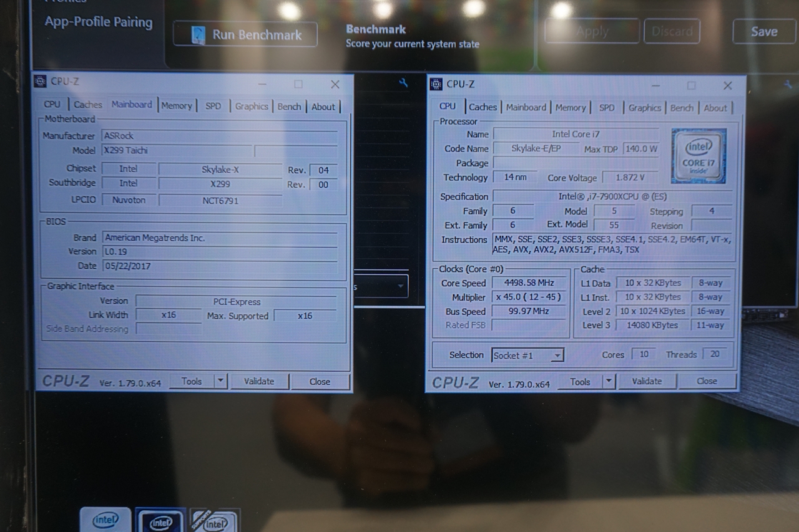Screen dimensions: 799x532
Task: Open the Tools dropdown arrow in left CPU-Z window
Action: click(x=220, y=381)
